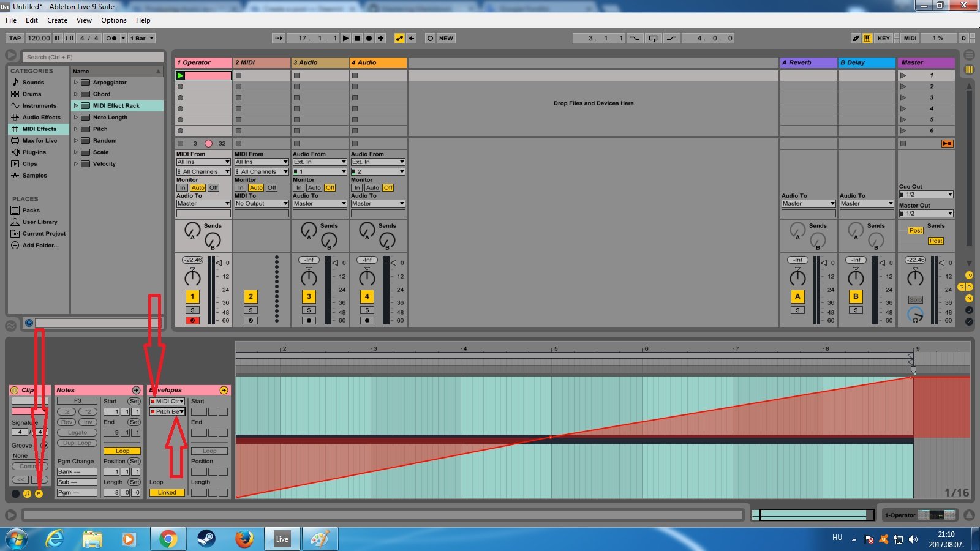
Task: Click the transport Record button
Action: pos(369,38)
